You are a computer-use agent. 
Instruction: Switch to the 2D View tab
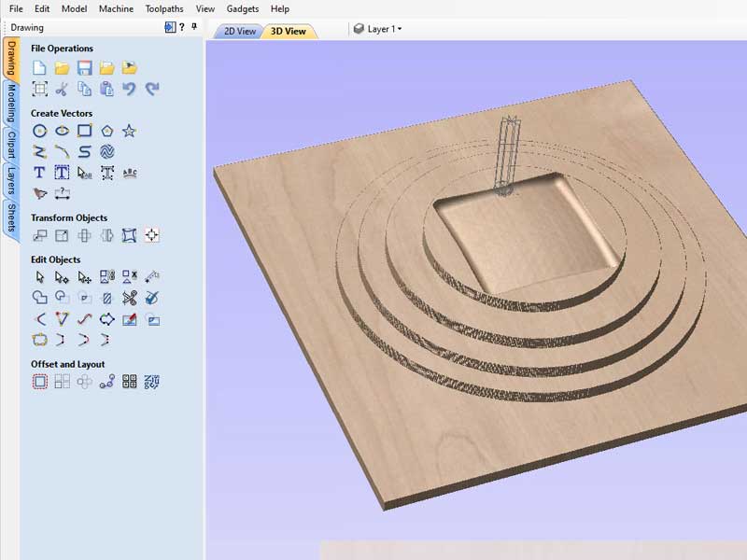coord(237,31)
